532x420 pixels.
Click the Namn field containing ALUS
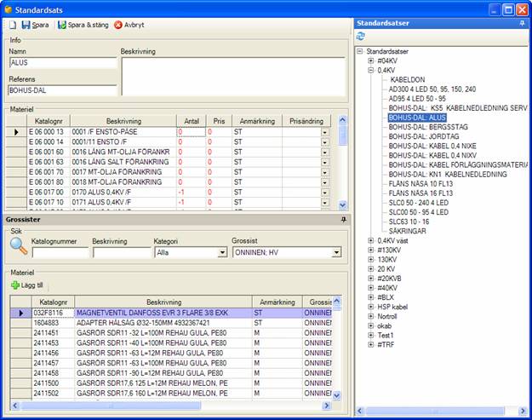(63, 63)
